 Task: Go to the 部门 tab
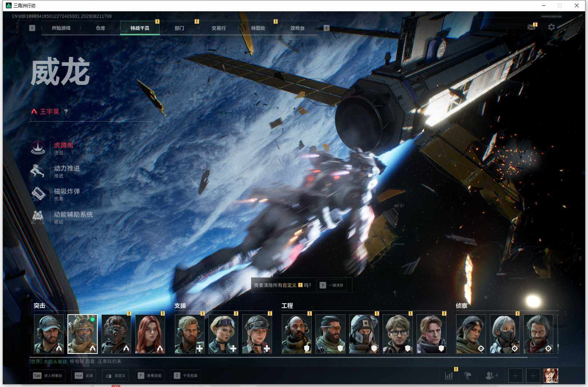point(179,28)
